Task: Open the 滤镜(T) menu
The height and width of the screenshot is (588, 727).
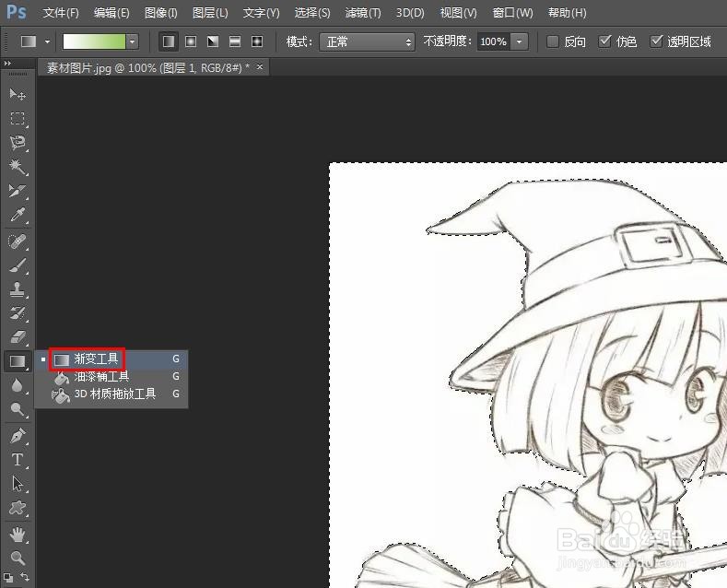Action: (x=363, y=13)
